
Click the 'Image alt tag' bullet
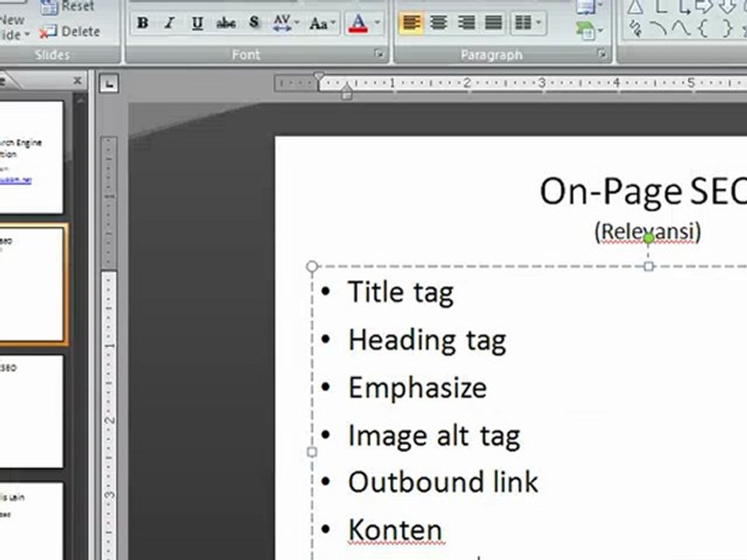pos(434,436)
